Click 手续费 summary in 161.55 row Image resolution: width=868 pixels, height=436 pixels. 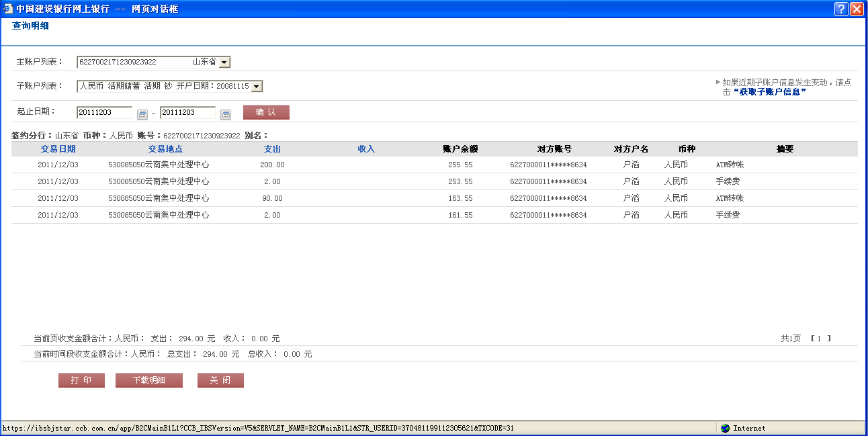point(728,215)
